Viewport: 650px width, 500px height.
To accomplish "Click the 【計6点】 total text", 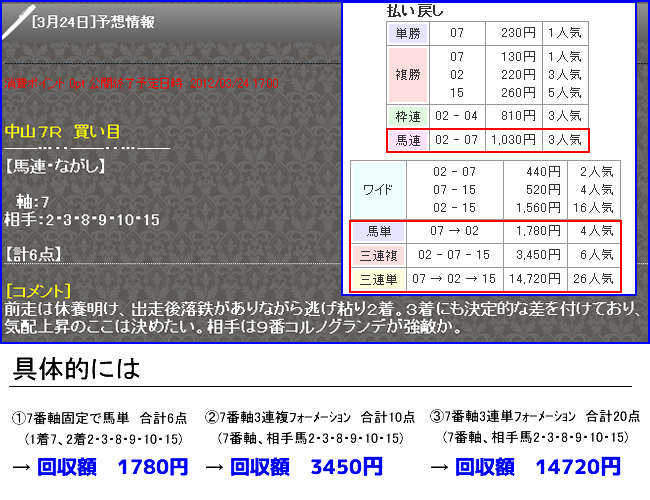I will click(33, 254).
